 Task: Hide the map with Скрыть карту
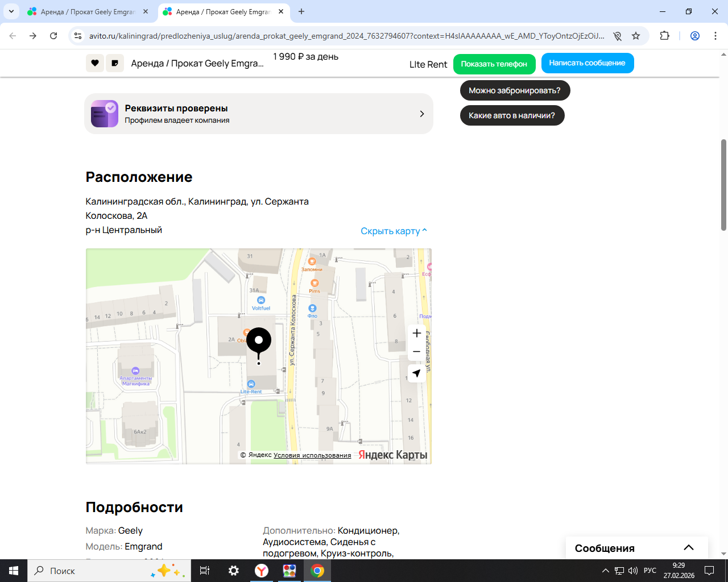(394, 231)
